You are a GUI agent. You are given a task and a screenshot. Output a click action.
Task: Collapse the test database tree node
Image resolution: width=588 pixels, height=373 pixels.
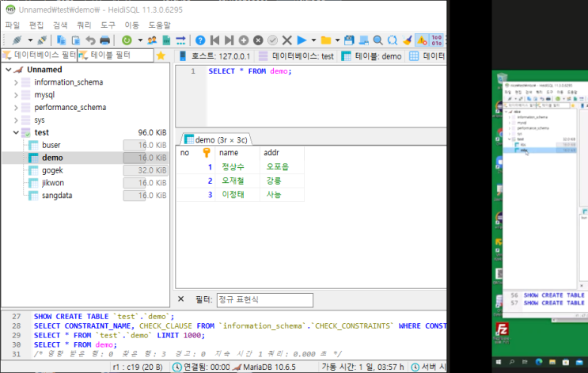pyautogui.click(x=16, y=133)
